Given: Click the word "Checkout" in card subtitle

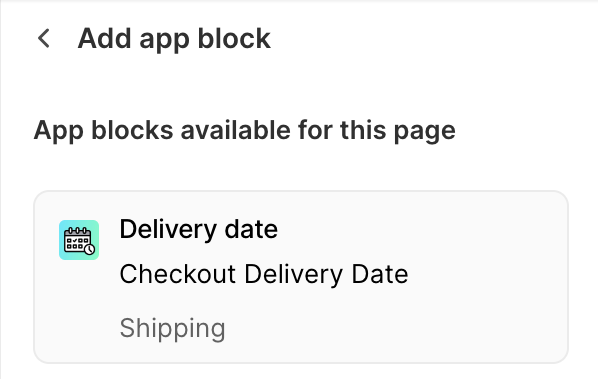Looking at the screenshot, I should [x=177, y=274].
